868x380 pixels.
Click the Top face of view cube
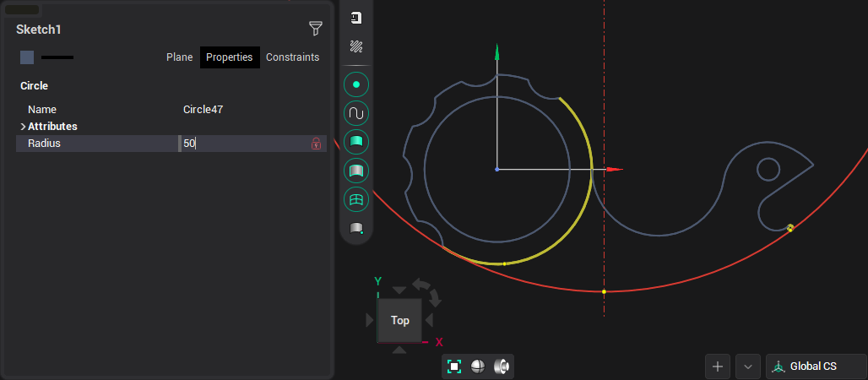(x=400, y=320)
